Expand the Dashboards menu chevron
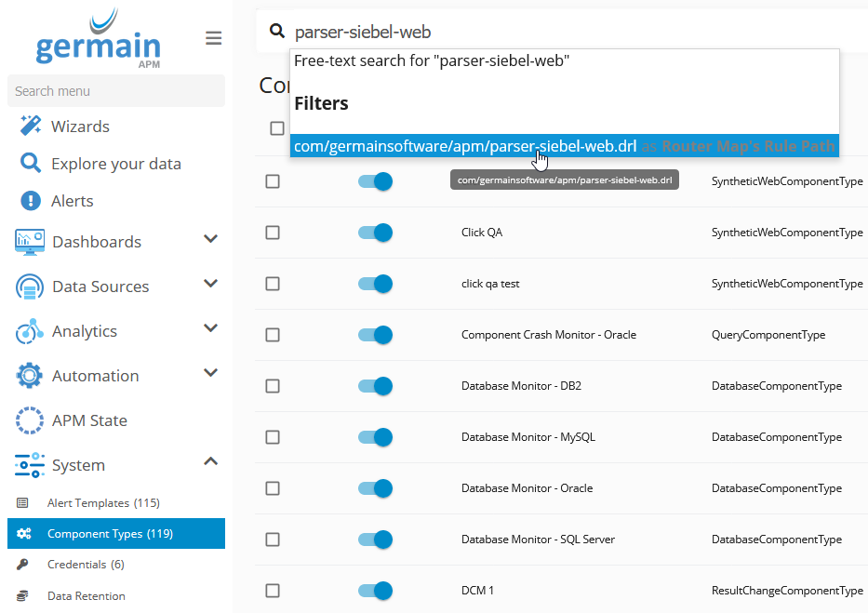 pos(210,240)
